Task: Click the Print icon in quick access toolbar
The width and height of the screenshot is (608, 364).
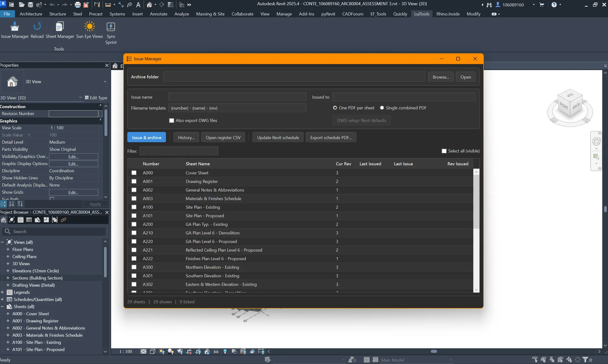Action: tap(78, 5)
